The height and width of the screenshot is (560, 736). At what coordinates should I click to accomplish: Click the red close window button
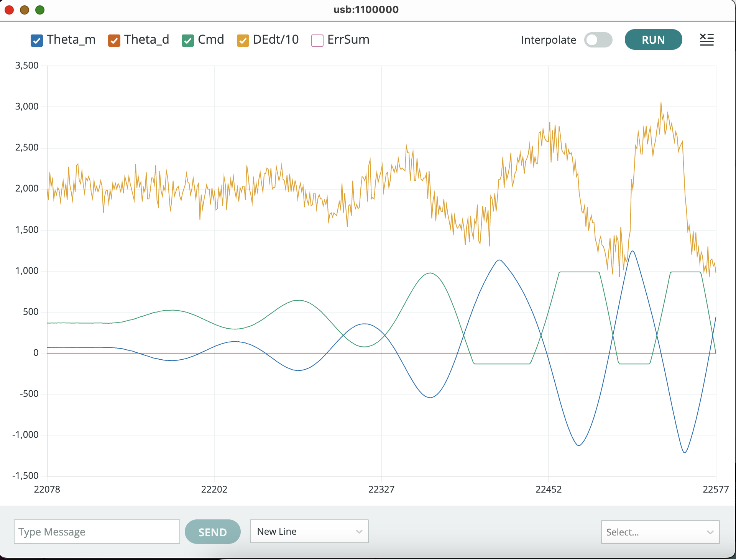pos(9,10)
